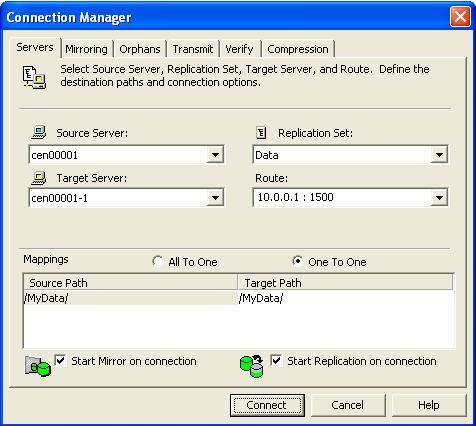Switch to the Mirroring tab
476x426 pixels.
pos(86,49)
